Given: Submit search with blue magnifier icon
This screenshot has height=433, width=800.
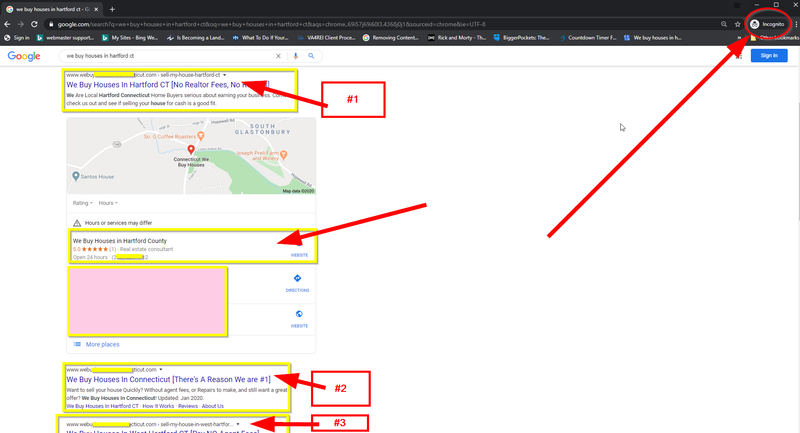Looking at the screenshot, I should point(311,56).
